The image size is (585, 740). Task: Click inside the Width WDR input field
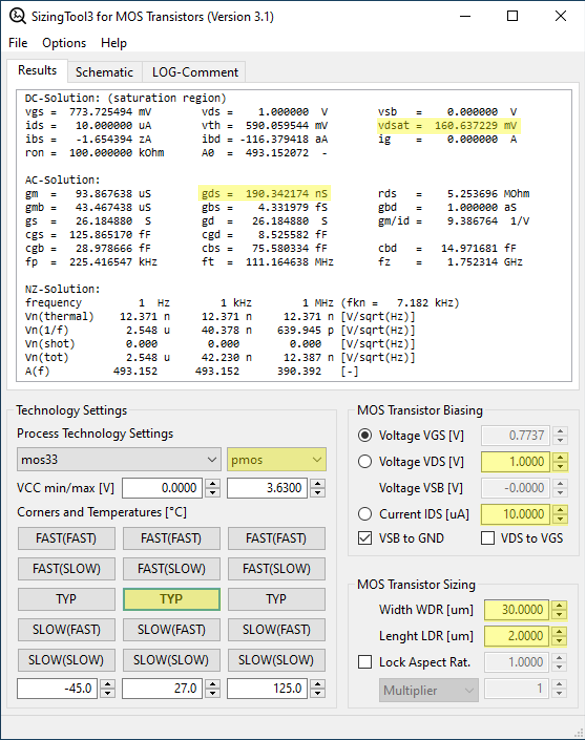[517, 610]
